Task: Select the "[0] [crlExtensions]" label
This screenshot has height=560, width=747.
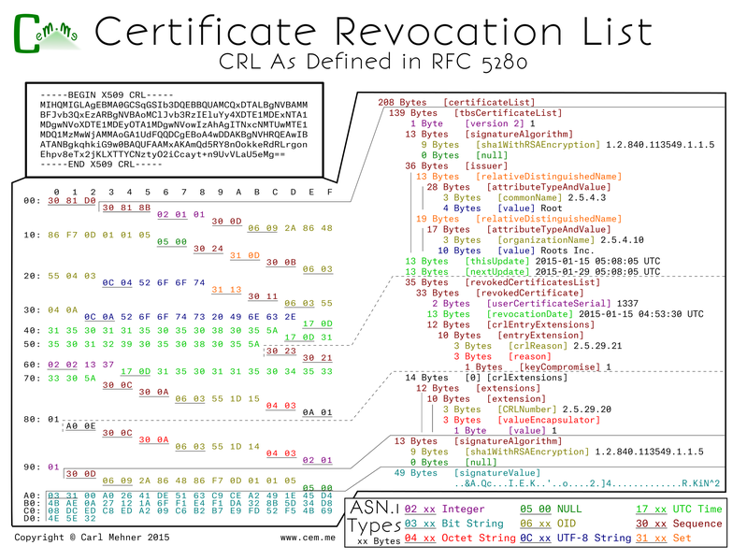Action: (x=516, y=378)
